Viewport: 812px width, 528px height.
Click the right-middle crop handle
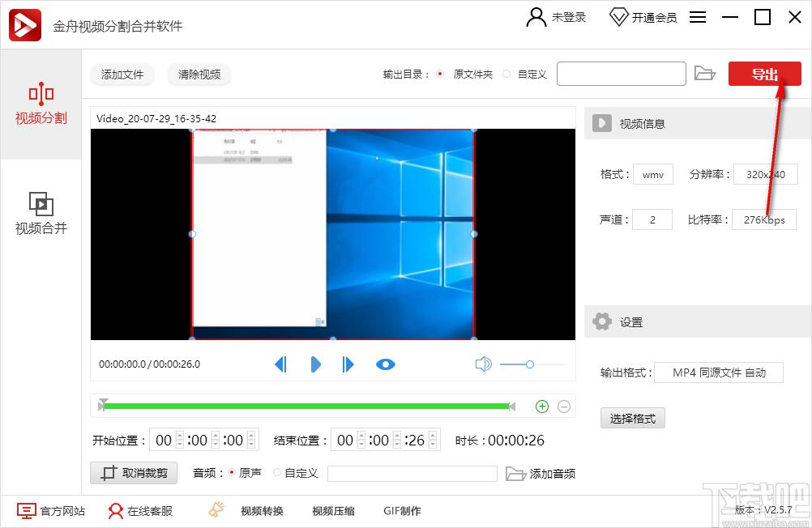[474, 234]
